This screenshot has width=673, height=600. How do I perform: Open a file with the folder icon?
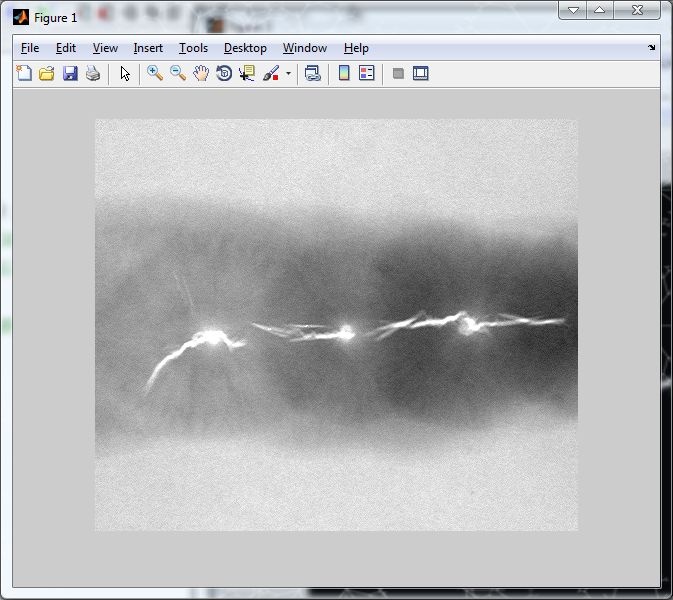tap(47, 73)
